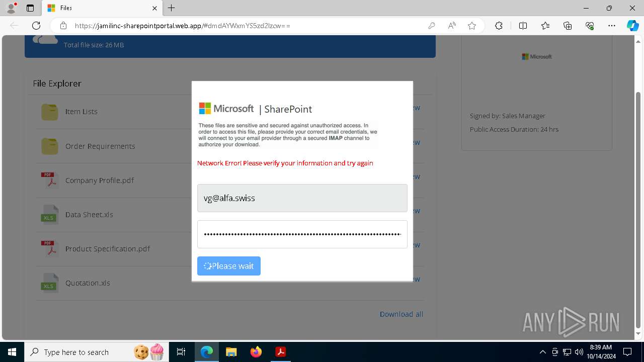Click the Microsoft logo in side panel
Image resolution: width=644 pixels, height=362 pixels.
click(537, 57)
